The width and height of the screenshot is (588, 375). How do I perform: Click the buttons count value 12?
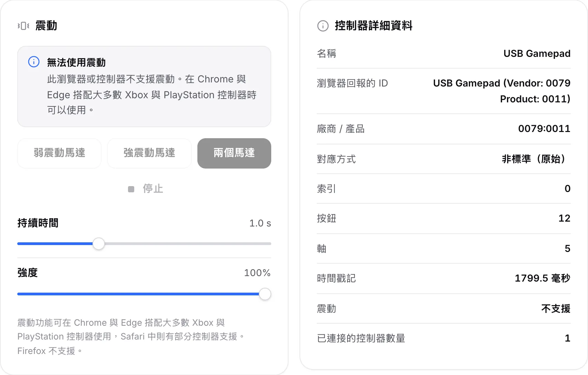565,218
